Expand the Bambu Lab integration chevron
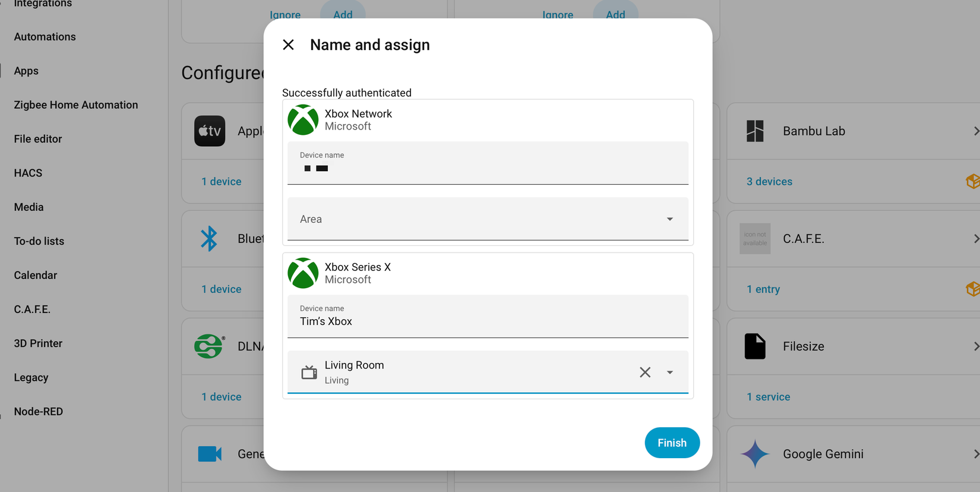Screen dimensions: 980x492 pyautogui.click(x=975, y=131)
